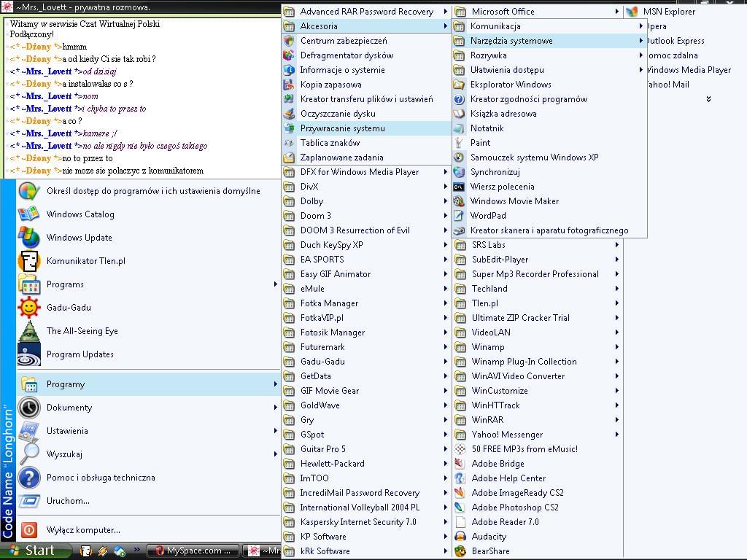This screenshot has height=560, width=747.
Task: Expand the Rozrywka submenu arrow
Action: (x=641, y=55)
